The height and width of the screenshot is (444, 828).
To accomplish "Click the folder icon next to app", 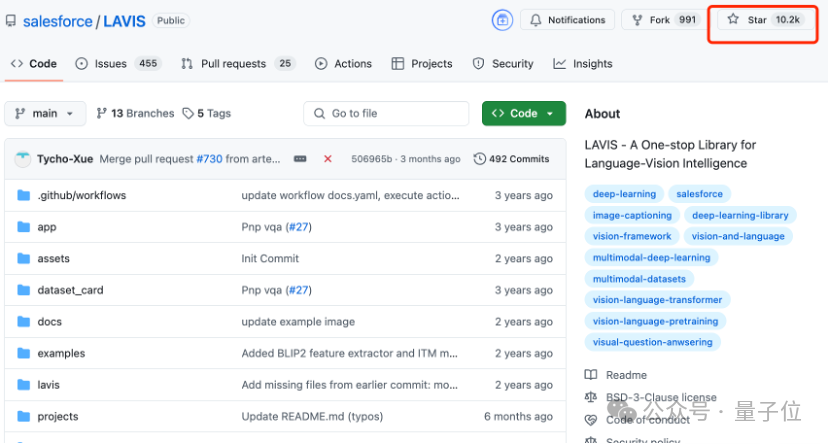I will coord(23,227).
